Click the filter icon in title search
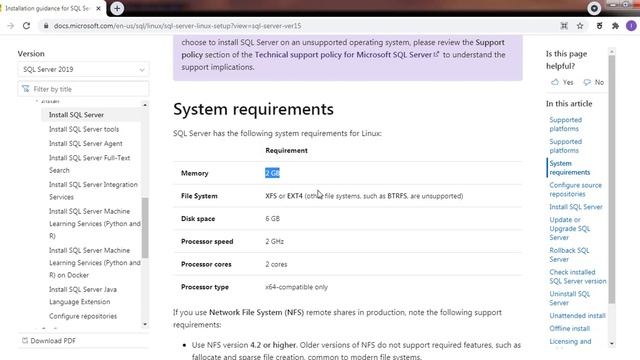 (x=26, y=89)
